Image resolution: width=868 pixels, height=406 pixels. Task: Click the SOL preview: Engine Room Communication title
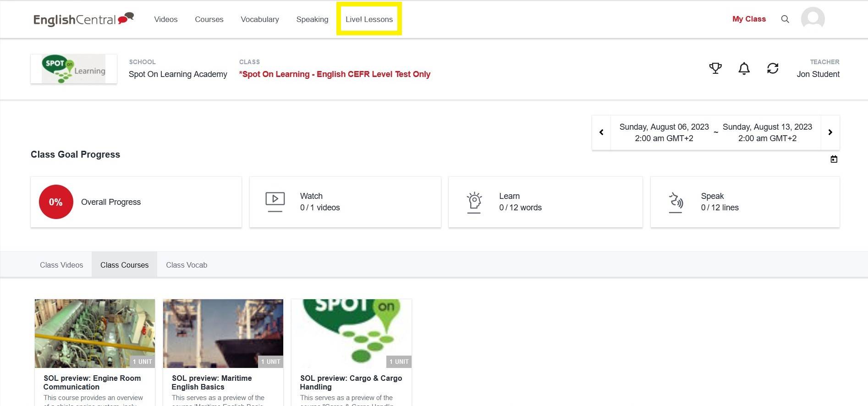(x=92, y=383)
